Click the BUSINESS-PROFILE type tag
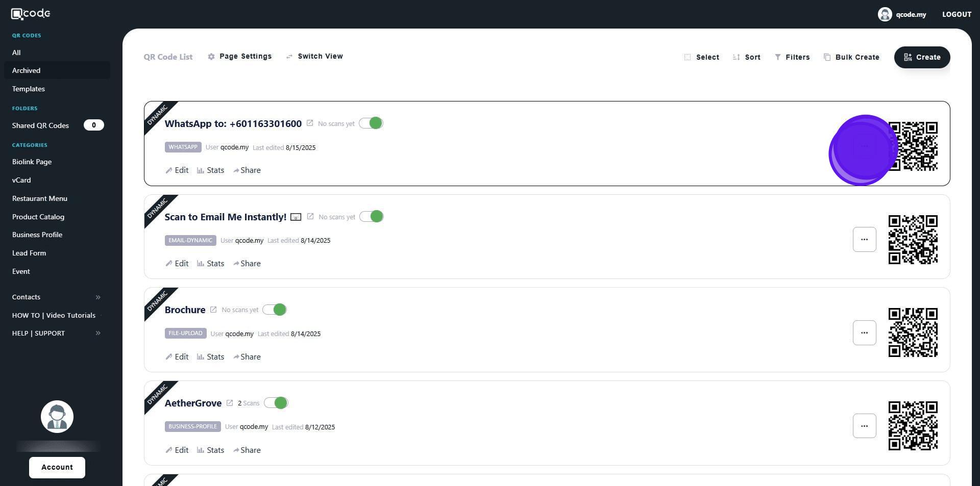 pos(193,427)
